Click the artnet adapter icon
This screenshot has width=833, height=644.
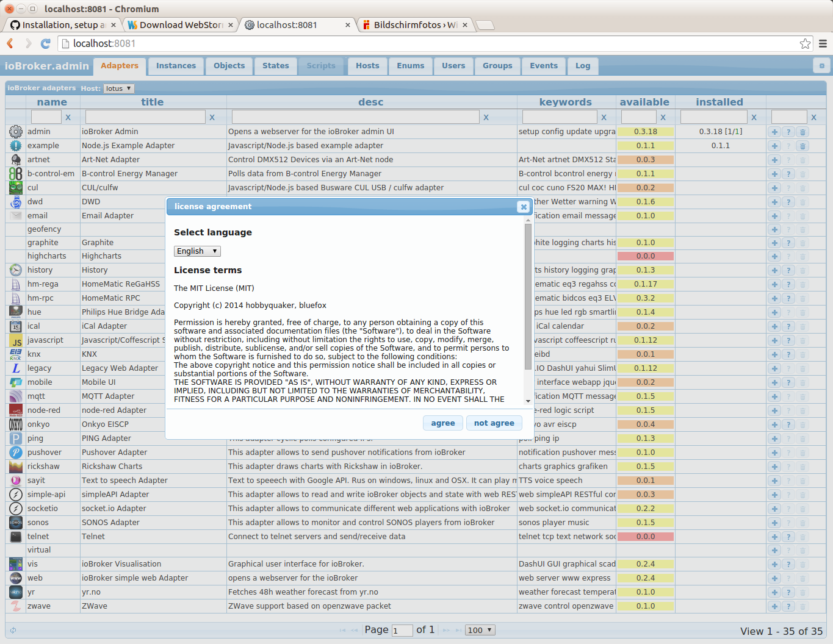16,160
